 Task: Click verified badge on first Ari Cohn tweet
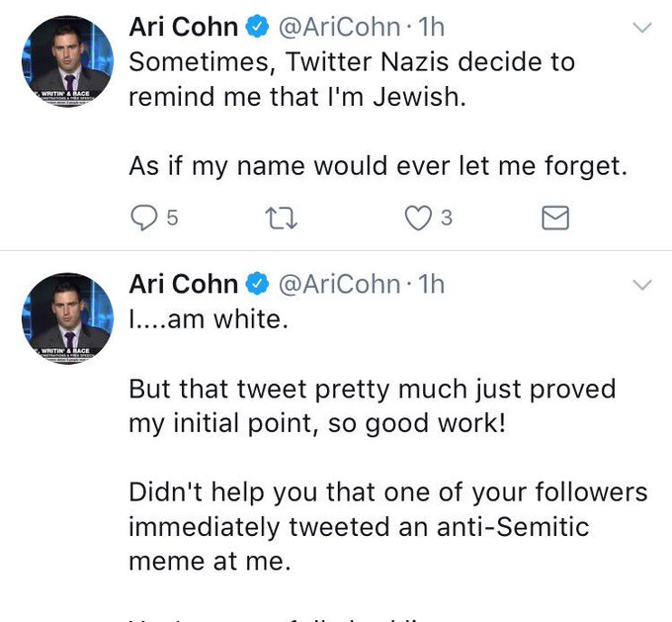[x=257, y=27]
